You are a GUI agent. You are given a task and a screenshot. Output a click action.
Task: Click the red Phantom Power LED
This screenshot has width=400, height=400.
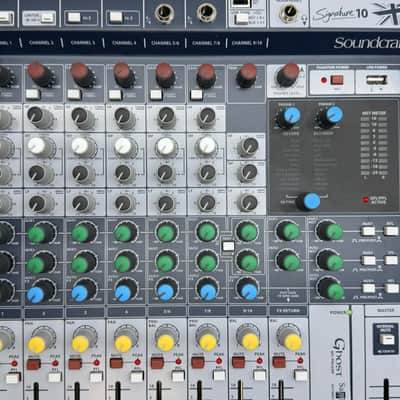[x=323, y=80]
